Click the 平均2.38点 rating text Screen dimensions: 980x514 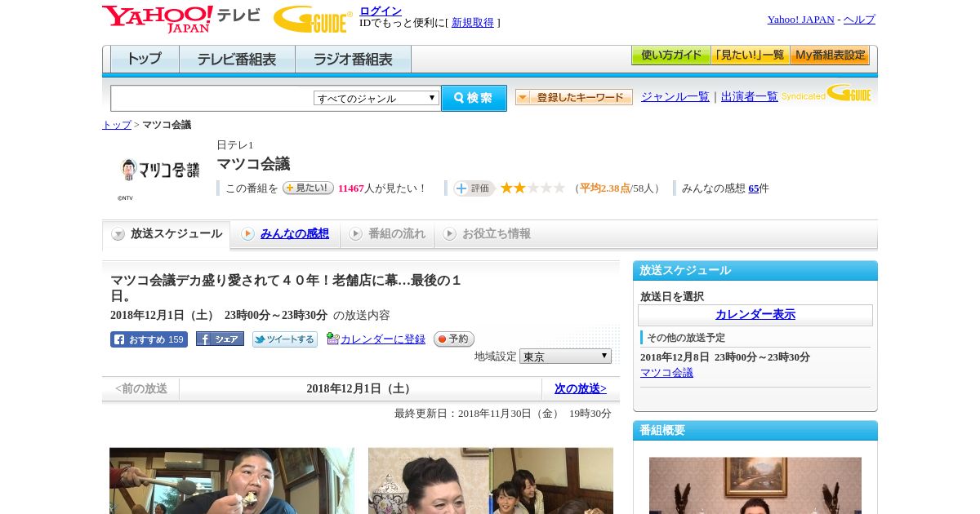[605, 188]
